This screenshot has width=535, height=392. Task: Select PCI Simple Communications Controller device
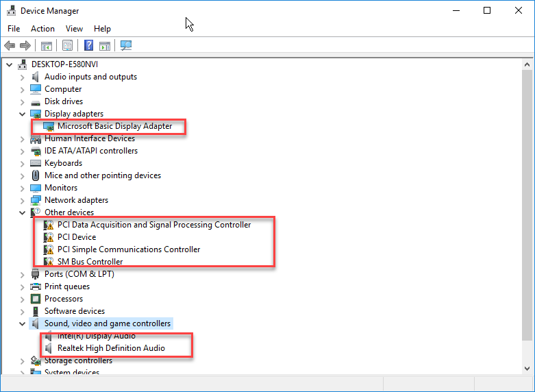pyautogui.click(x=129, y=249)
